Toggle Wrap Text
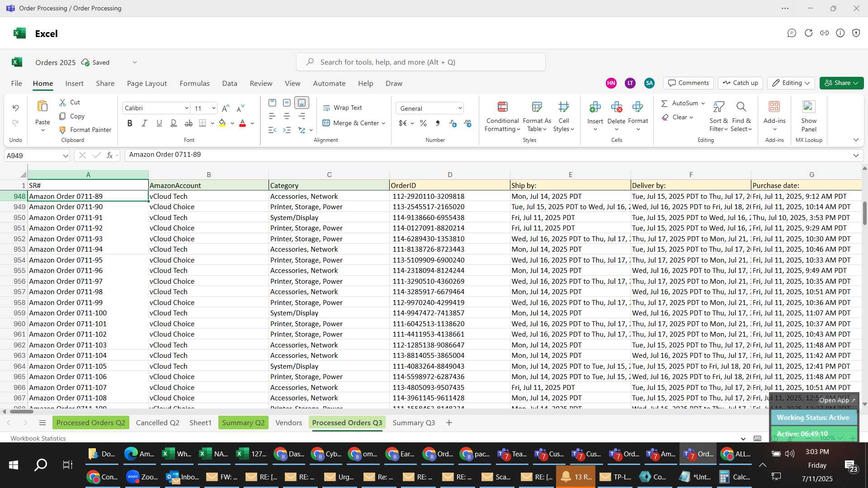The height and width of the screenshot is (488, 868). click(x=342, y=108)
